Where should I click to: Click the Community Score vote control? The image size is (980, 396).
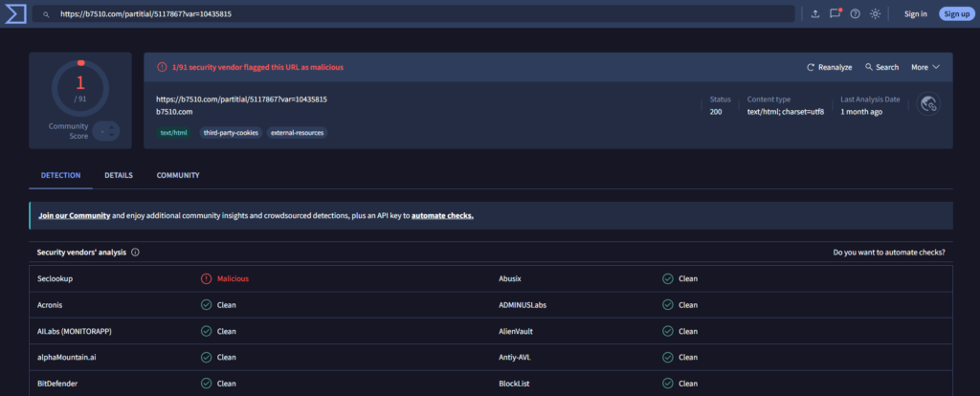(x=105, y=131)
